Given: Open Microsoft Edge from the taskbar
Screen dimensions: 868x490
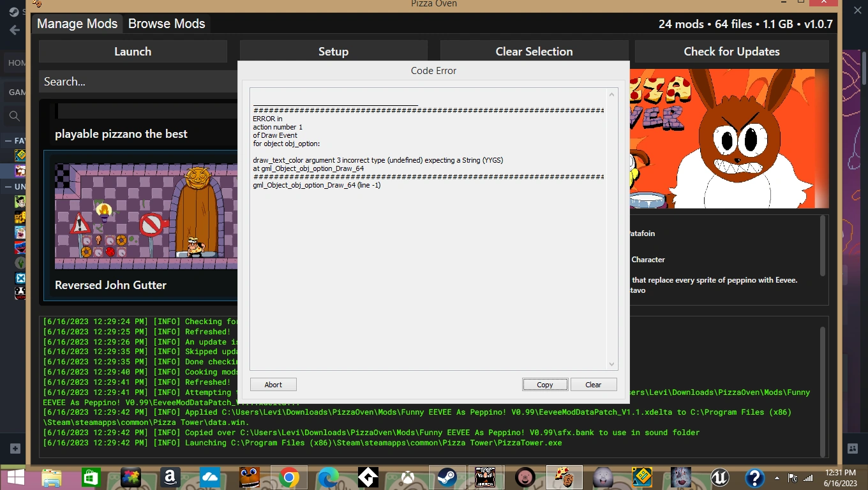Looking at the screenshot, I should point(329,477).
